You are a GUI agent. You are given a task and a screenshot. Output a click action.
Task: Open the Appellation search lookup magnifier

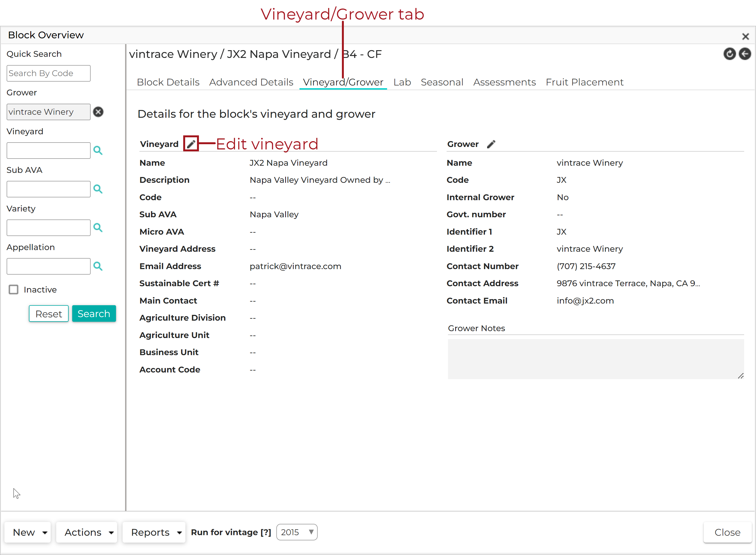tap(98, 266)
